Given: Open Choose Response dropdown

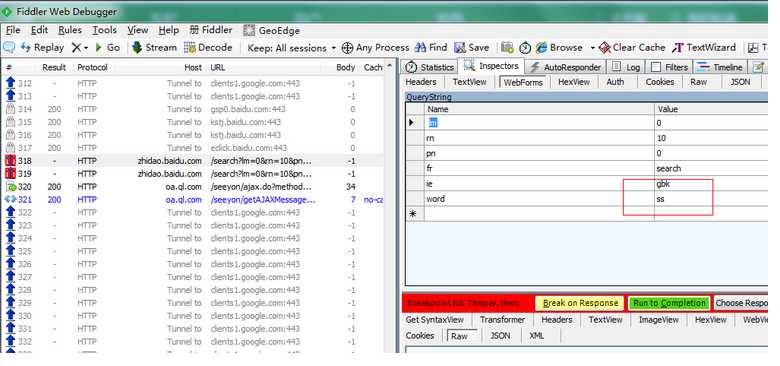Looking at the screenshot, I should pos(741,303).
